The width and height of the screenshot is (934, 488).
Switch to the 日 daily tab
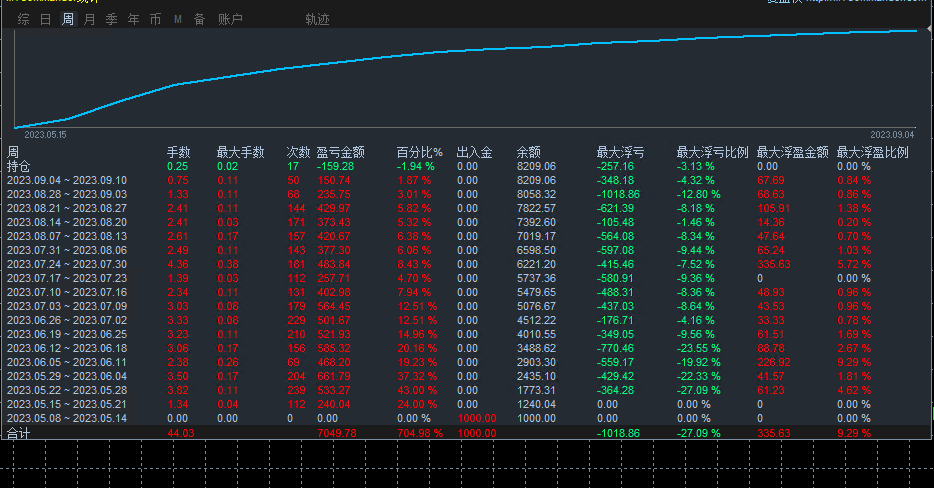coord(46,19)
